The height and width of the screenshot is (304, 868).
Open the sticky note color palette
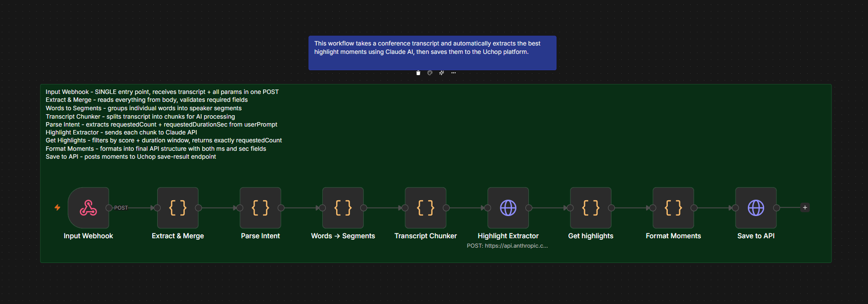pos(430,73)
